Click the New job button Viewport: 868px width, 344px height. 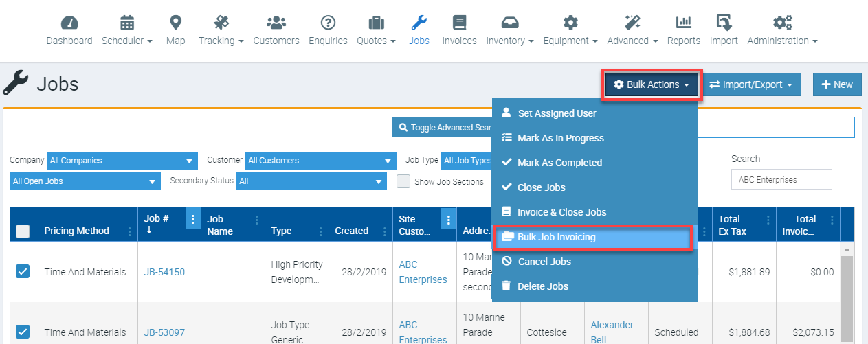coord(836,84)
